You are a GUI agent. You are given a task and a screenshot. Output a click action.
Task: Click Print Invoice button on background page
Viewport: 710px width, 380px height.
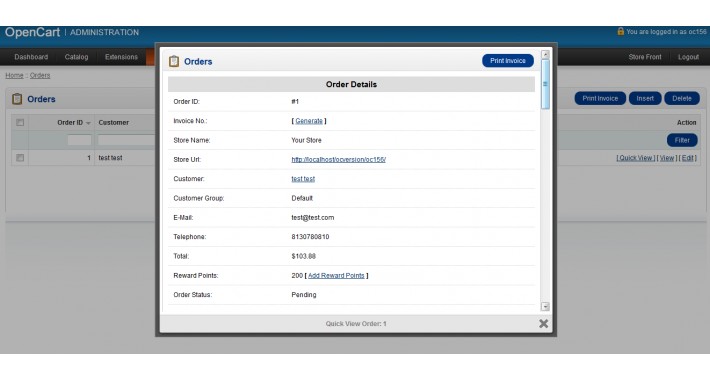(600, 98)
